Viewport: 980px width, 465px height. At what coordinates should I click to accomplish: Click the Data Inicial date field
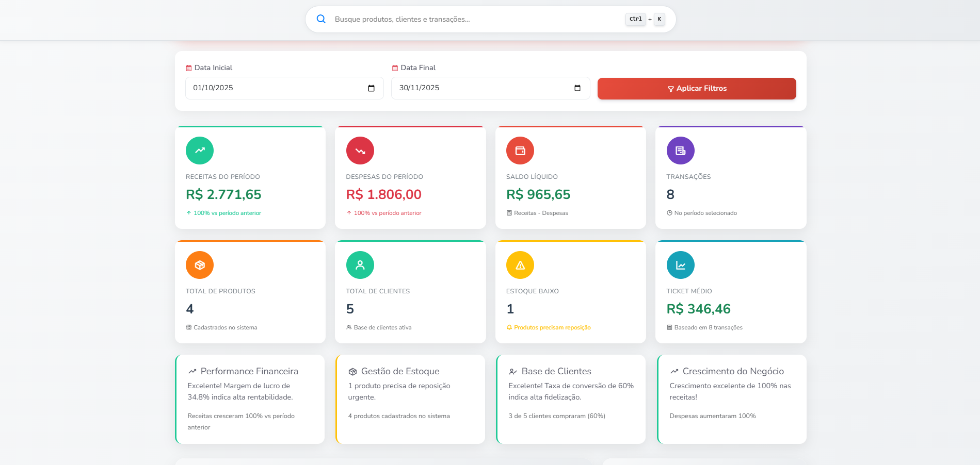tap(274, 88)
